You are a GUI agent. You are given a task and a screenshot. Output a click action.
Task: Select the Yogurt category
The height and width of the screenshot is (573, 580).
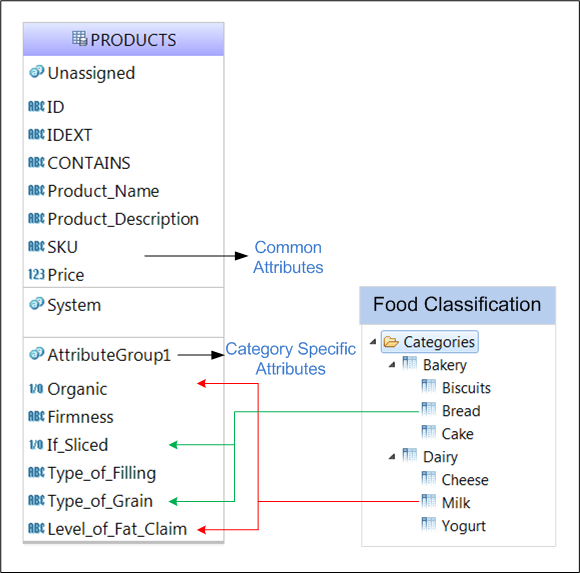tap(463, 526)
